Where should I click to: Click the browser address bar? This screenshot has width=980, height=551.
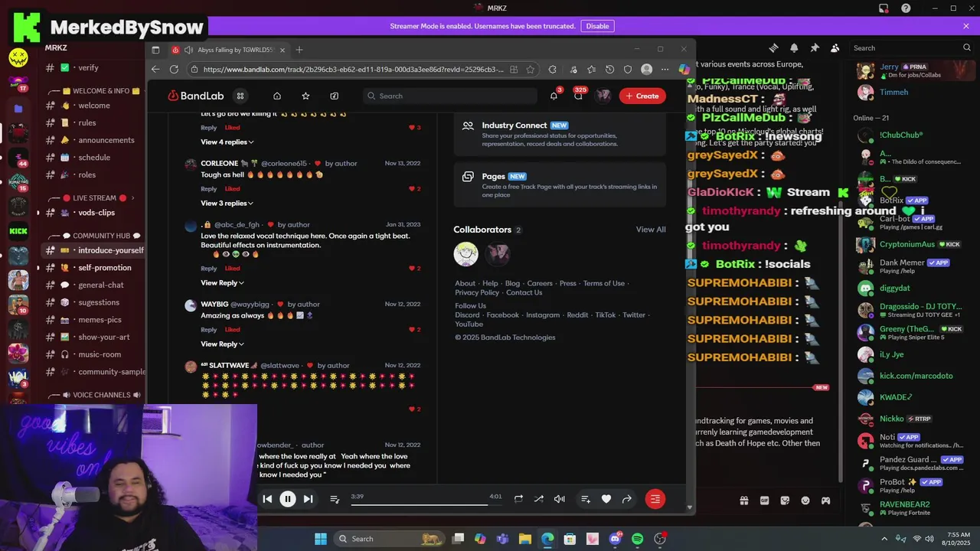click(354, 69)
